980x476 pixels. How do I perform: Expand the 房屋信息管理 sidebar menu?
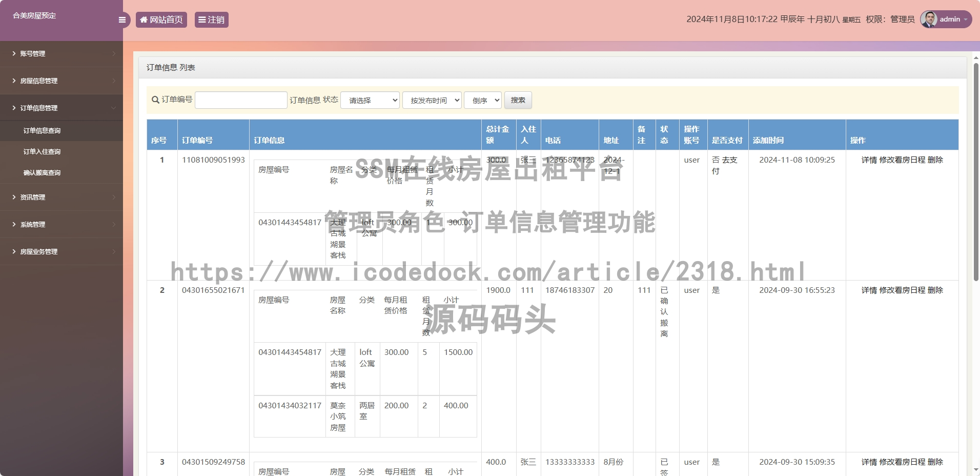62,81
